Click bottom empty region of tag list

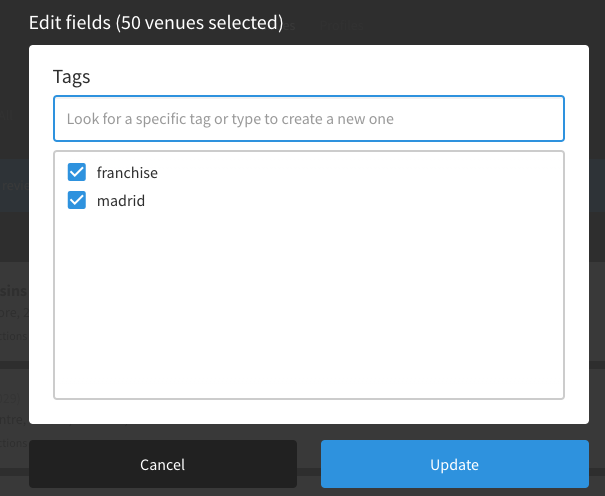click(309, 370)
